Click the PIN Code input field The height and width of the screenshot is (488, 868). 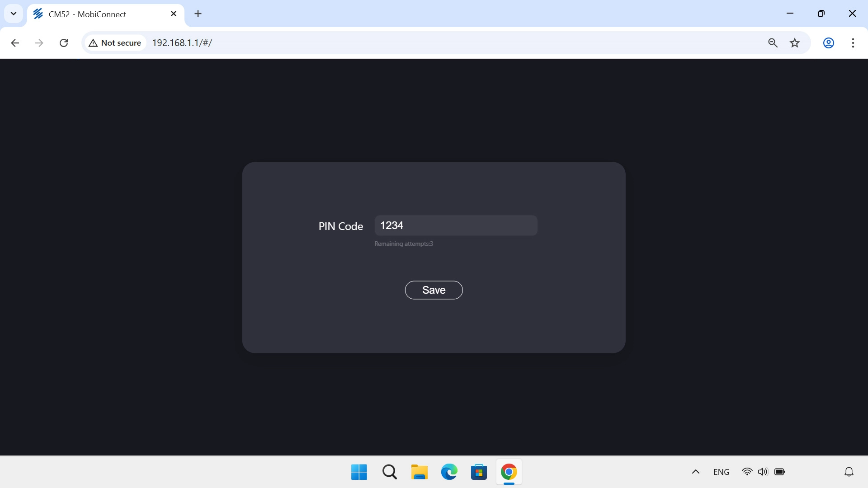click(x=456, y=225)
